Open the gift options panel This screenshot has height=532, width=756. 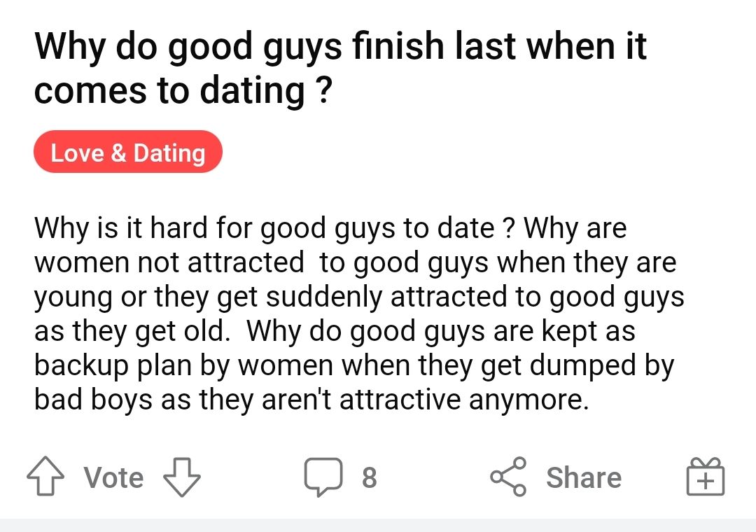[706, 477]
